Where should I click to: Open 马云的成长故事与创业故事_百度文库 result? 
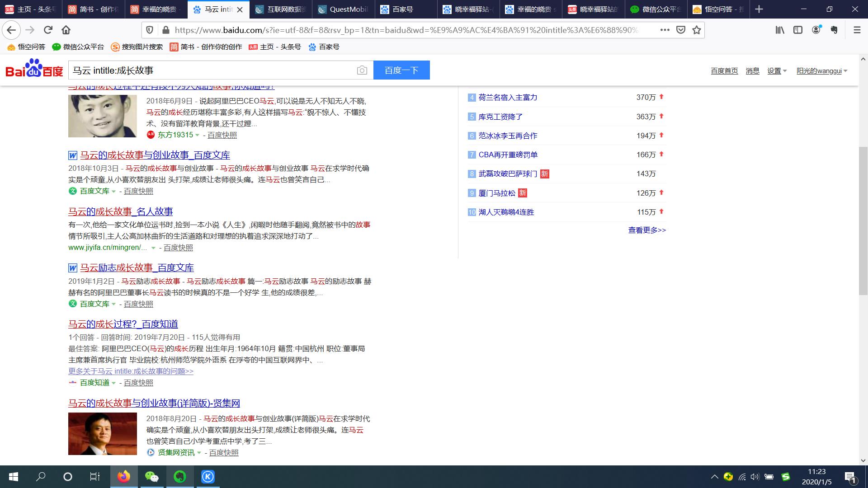[x=155, y=155]
